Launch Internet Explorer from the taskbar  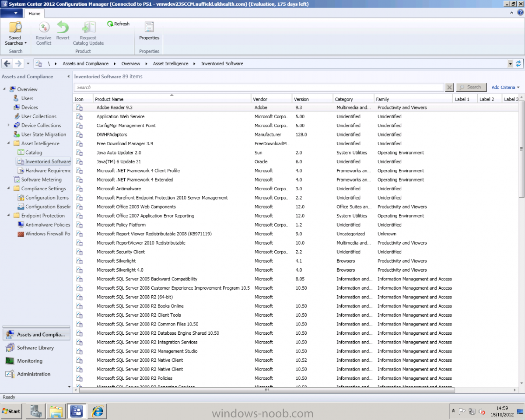tap(97, 411)
